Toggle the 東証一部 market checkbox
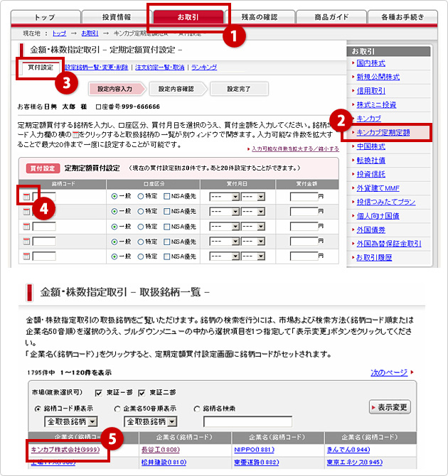The image size is (448, 476). (98, 393)
